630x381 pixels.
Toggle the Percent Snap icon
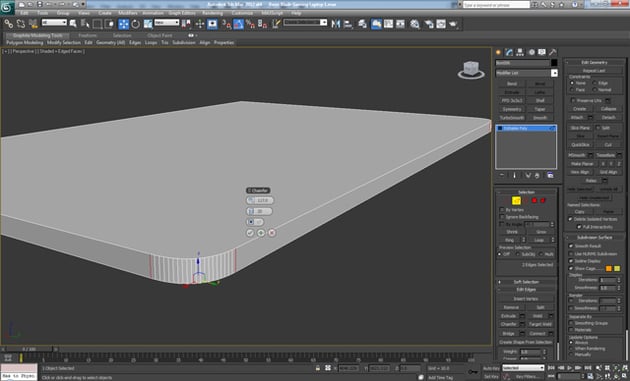250,24
